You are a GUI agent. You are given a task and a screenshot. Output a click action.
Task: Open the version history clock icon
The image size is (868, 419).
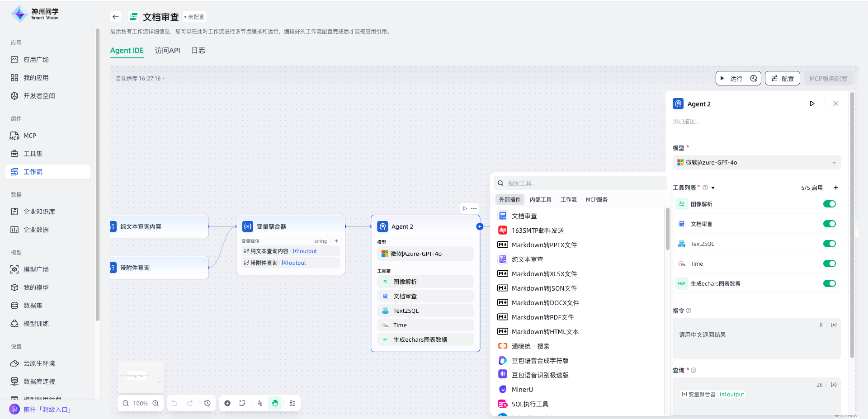click(208, 403)
